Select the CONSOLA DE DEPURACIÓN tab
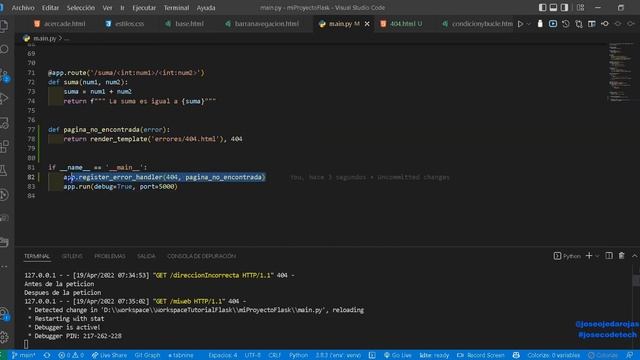 click(x=201, y=256)
